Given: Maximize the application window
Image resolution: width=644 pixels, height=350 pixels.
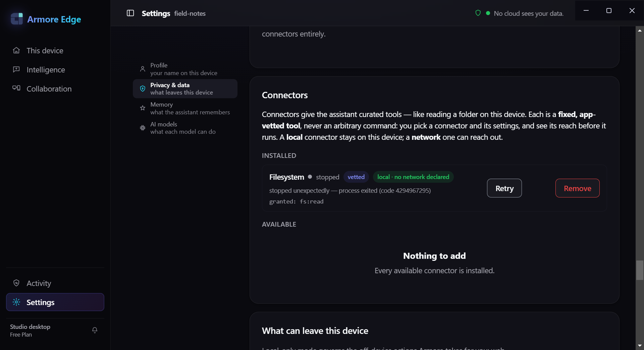Looking at the screenshot, I should click(609, 10).
